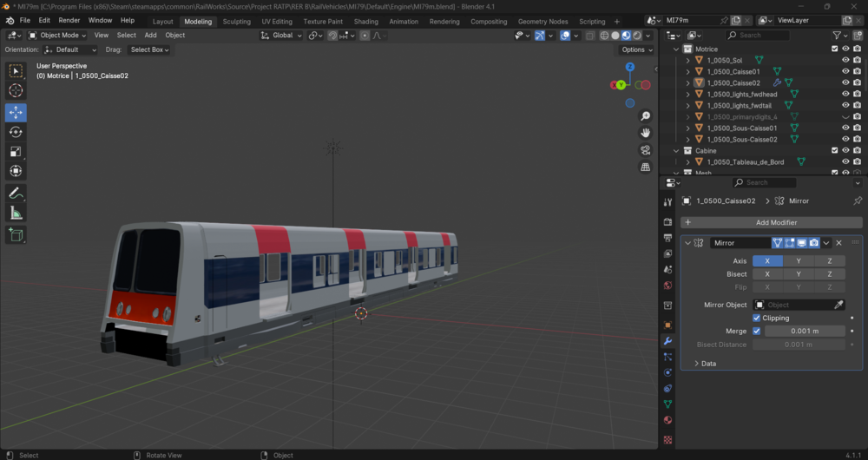Activate the Annotate pencil tool

[16, 194]
